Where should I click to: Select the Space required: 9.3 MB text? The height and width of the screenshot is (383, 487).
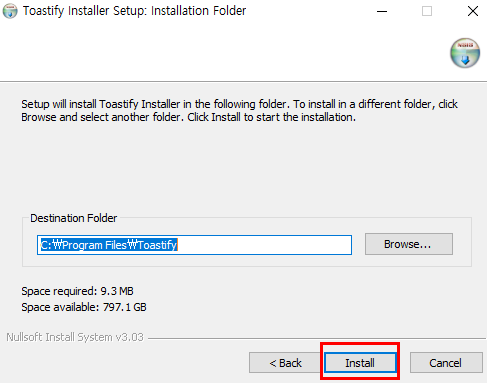point(77,291)
